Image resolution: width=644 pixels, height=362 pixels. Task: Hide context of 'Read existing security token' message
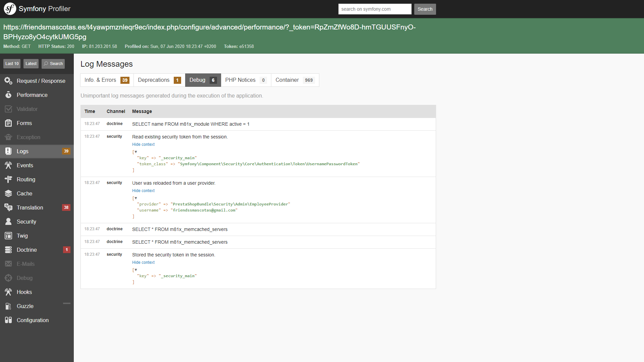click(143, 144)
